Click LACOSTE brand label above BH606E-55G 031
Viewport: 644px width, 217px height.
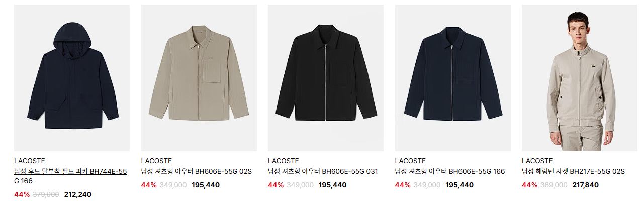(284, 161)
